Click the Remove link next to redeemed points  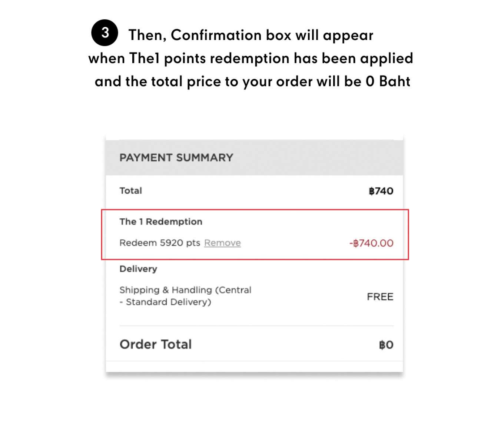pyautogui.click(x=222, y=243)
